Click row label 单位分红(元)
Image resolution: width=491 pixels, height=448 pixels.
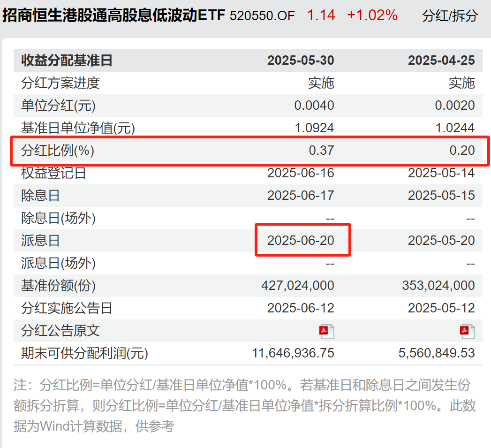(x=58, y=106)
